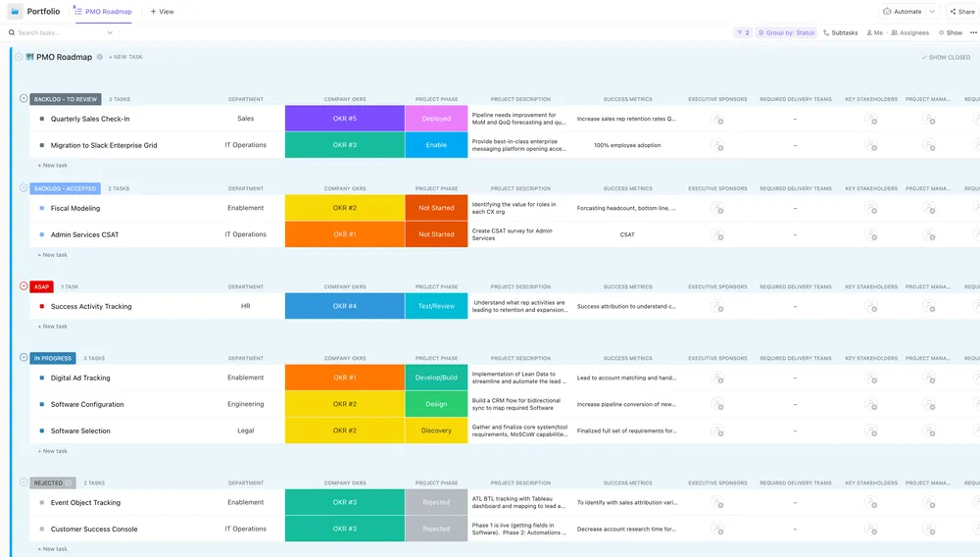
Task: Collapse the ASAP status group
Action: [24, 285]
